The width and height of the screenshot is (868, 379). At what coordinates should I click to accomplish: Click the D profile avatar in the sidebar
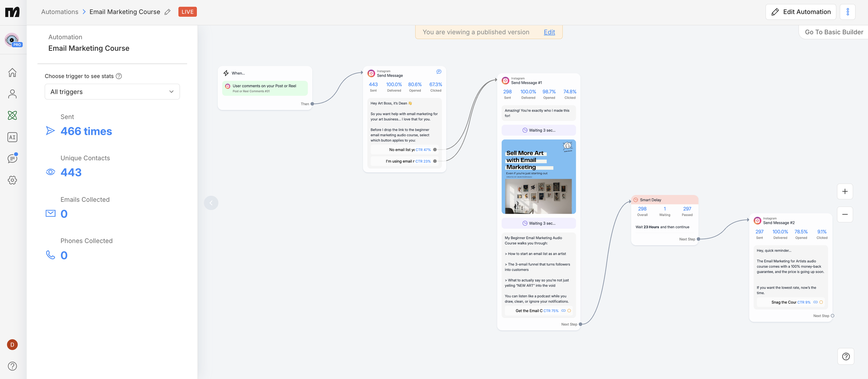12,344
